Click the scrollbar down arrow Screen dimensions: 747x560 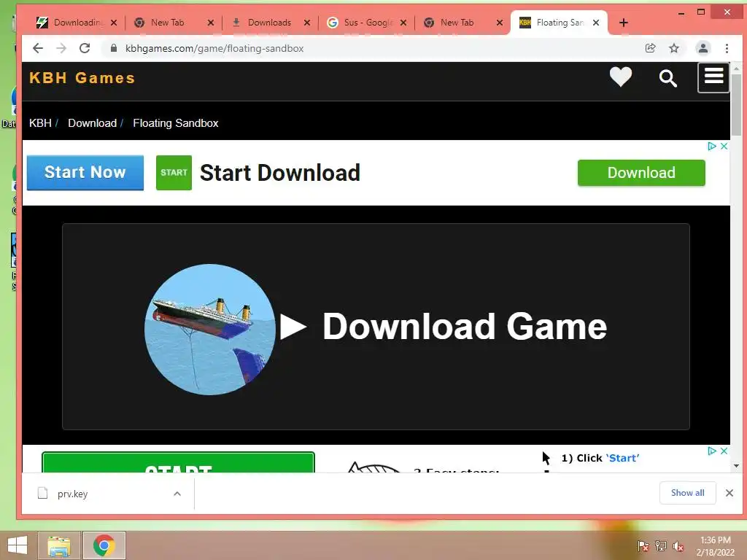[737, 466]
